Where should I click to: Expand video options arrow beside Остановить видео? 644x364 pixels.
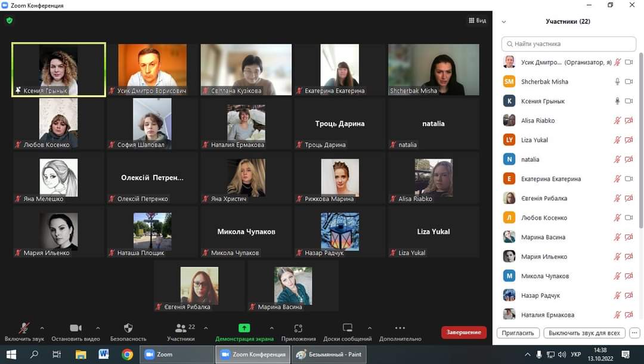click(x=98, y=328)
